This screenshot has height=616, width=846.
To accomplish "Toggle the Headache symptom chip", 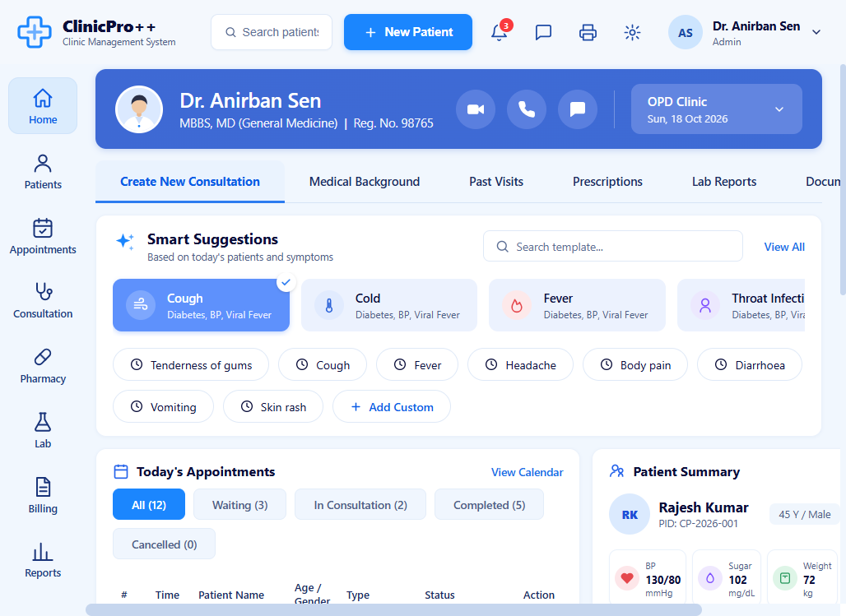I will click(520, 364).
